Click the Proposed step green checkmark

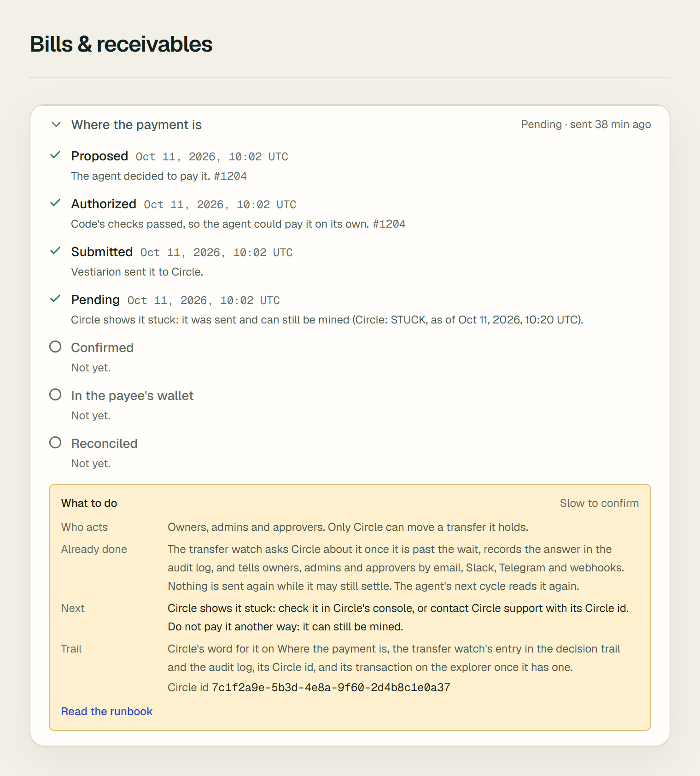(x=55, y=155)
